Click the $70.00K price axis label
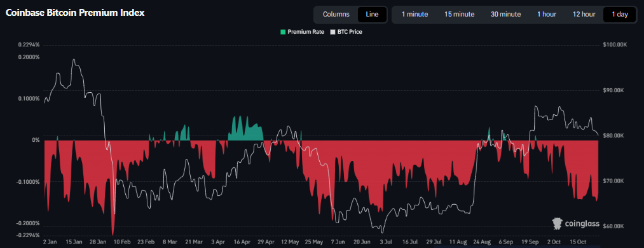Image resolution: width=644 pixels, height=248 pixels. coord(613,181)
